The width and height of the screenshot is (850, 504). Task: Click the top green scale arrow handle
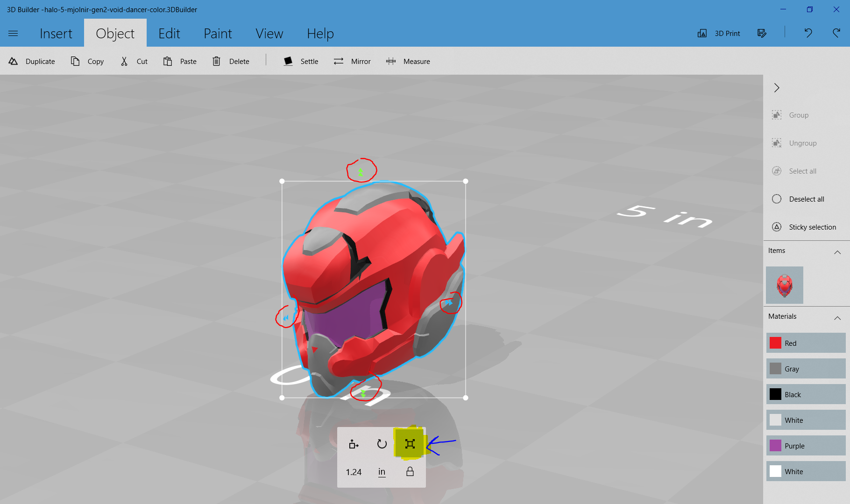361,172
